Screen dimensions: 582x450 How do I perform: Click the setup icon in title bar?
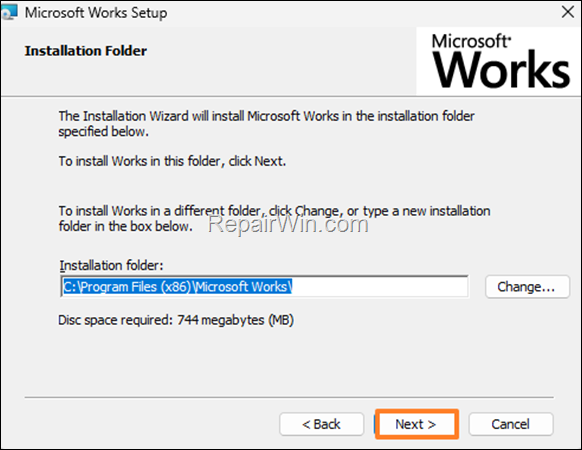(x=9, y=12)
